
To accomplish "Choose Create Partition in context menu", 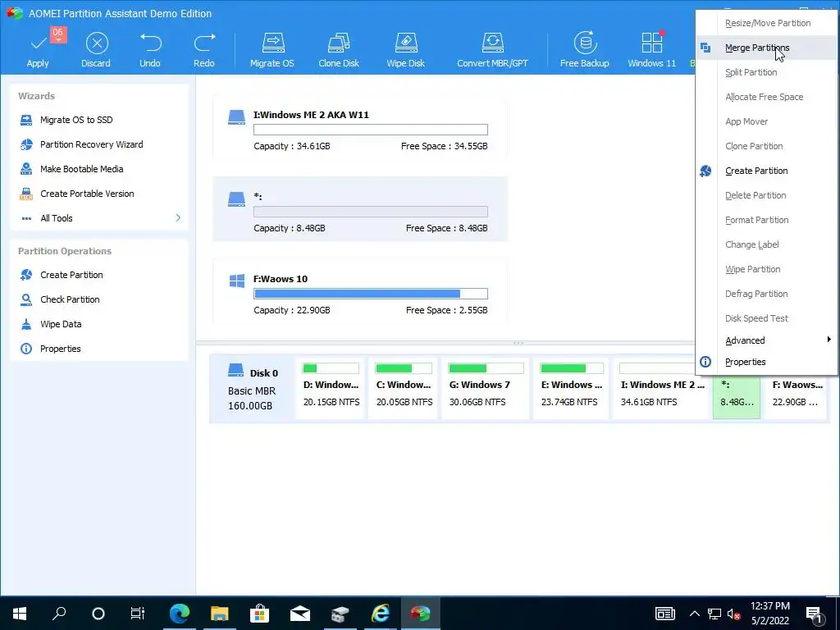I will tap(766, 171).
